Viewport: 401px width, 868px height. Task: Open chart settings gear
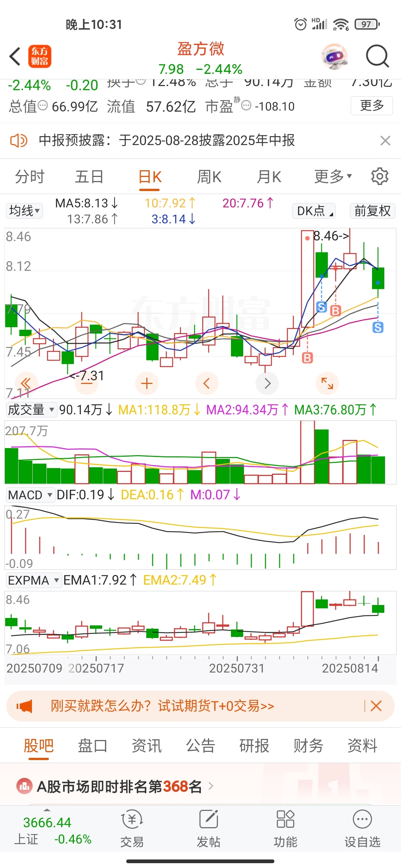(x=379, y=176)
